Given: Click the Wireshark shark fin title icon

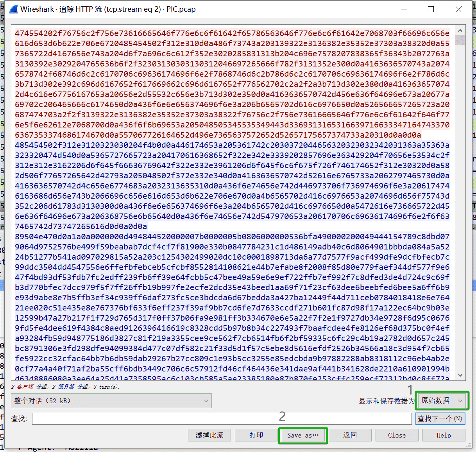Looking at the screenshot, I should [x=13, y=9].
